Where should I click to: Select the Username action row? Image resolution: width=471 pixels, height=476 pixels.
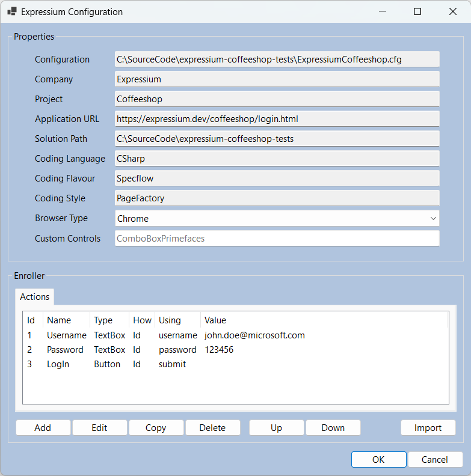pyautogui.click(x=236, y=335)
